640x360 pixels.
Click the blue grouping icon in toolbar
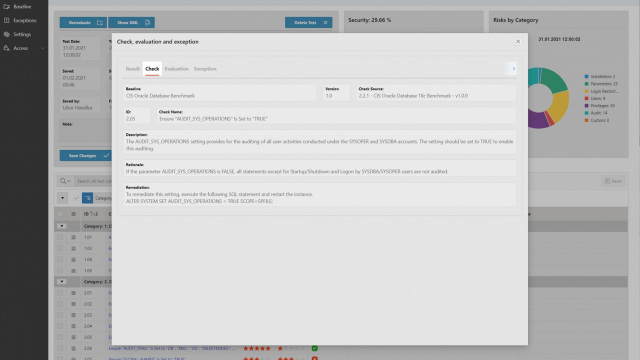87,198
